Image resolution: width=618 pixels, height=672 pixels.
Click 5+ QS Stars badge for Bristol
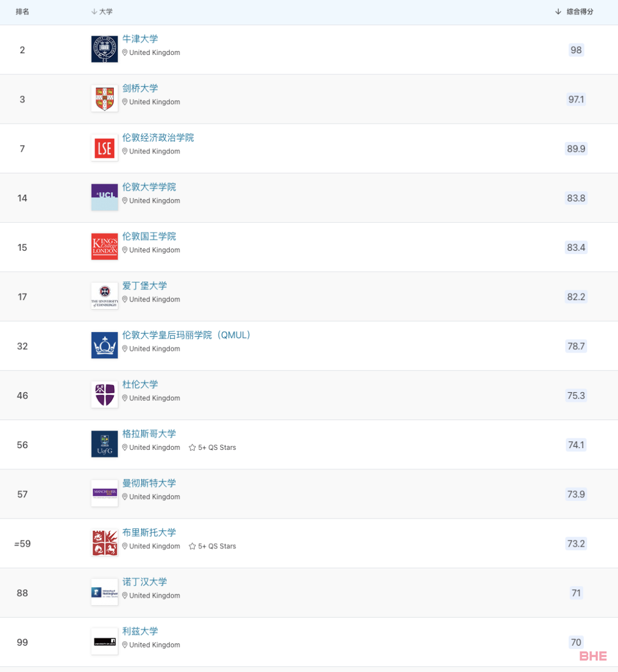tap(212, 546)
